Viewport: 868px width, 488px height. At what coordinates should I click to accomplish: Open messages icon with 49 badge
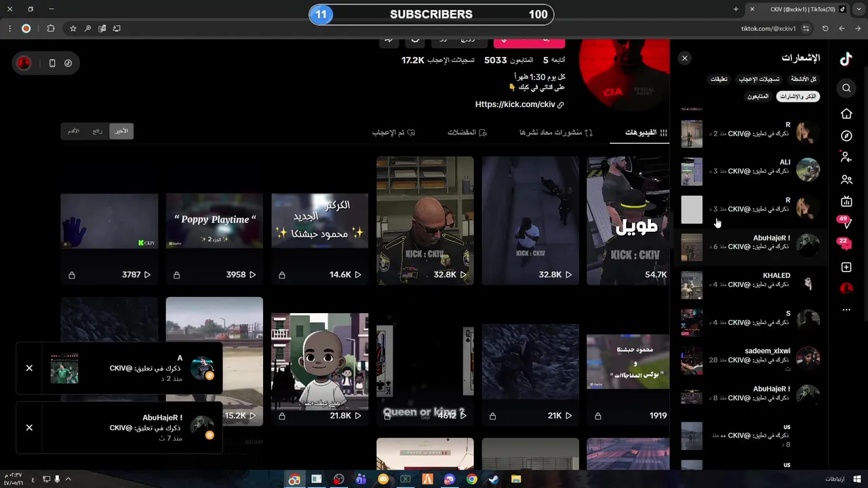(845, 222)
